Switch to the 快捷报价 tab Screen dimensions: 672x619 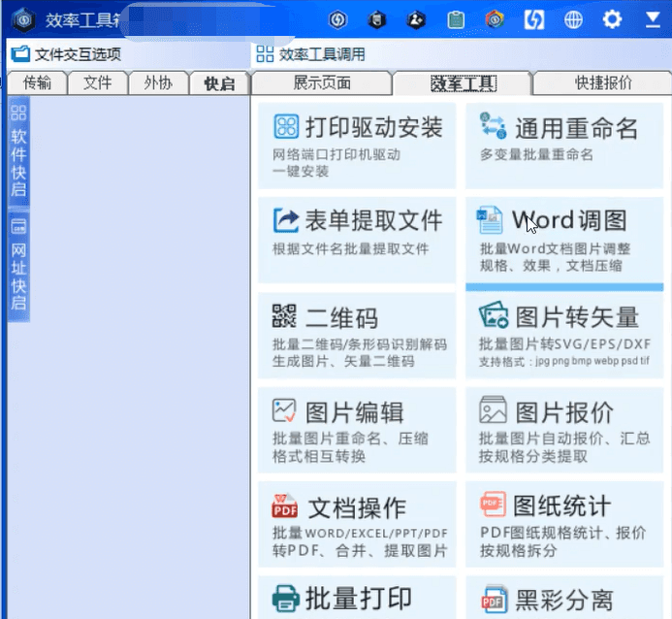602,83
